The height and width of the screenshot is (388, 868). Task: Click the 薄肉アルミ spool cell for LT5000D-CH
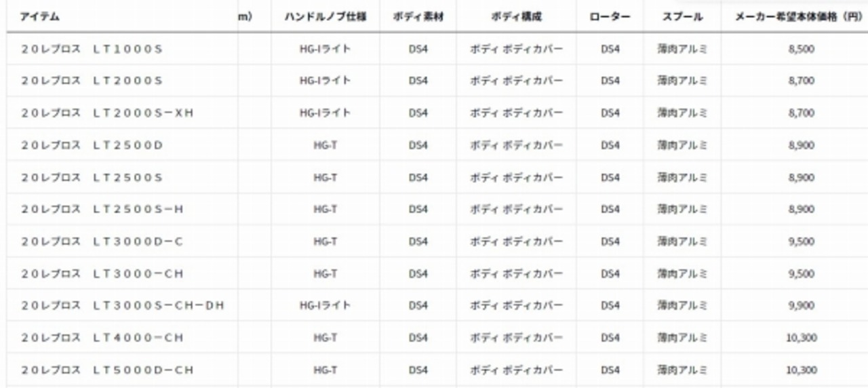(682, 370)
